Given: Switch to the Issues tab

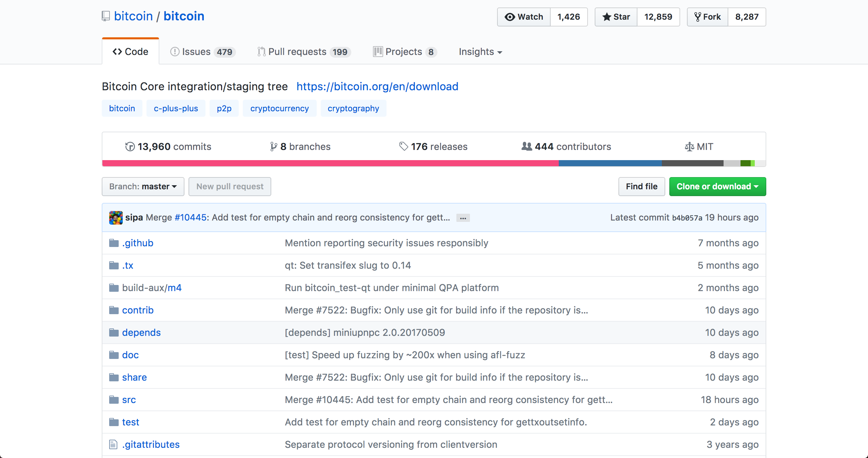Looking at the screenshot, I should click(x=202, y=52).
